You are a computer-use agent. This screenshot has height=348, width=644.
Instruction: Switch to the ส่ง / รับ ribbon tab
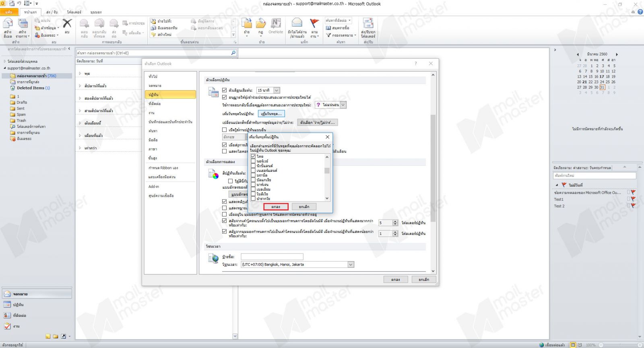pos(52,12)
